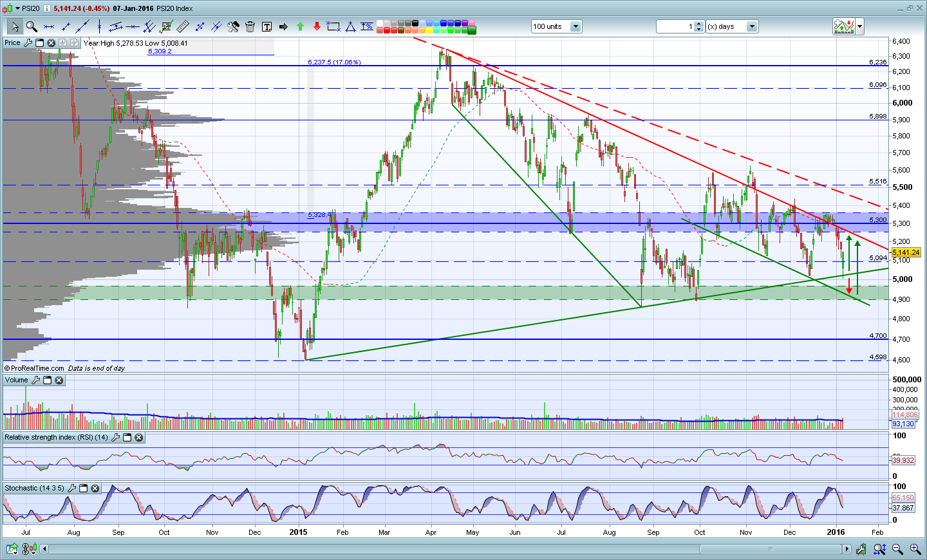Click the timeframe value input field
927x560 pixels.
675,26
